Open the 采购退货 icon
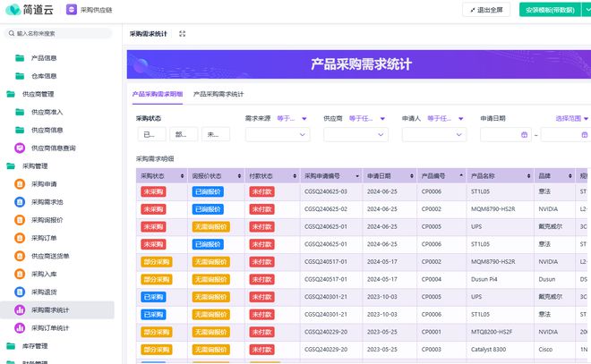Viewport: 591px width, 364px height. [x=20, y=292]
